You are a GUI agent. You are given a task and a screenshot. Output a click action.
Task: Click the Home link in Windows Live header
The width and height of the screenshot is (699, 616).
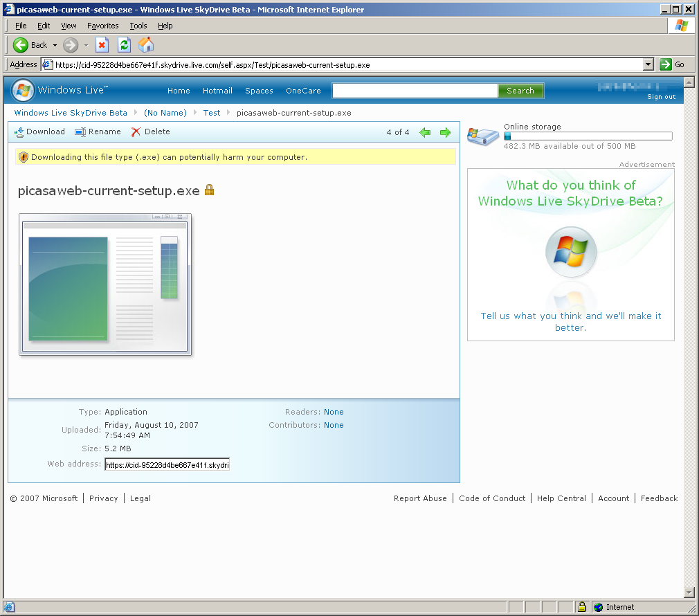[x=179, y=91]
